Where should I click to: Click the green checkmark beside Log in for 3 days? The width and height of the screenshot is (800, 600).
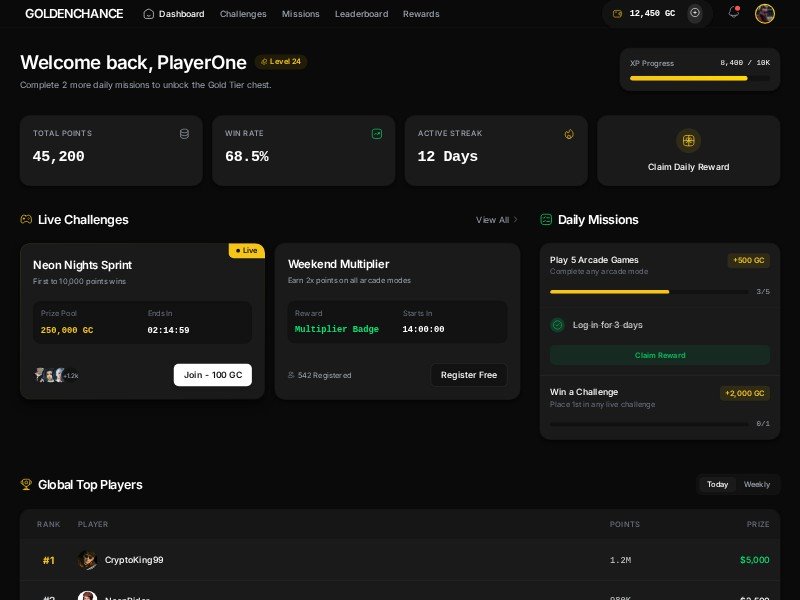point(558,325)
